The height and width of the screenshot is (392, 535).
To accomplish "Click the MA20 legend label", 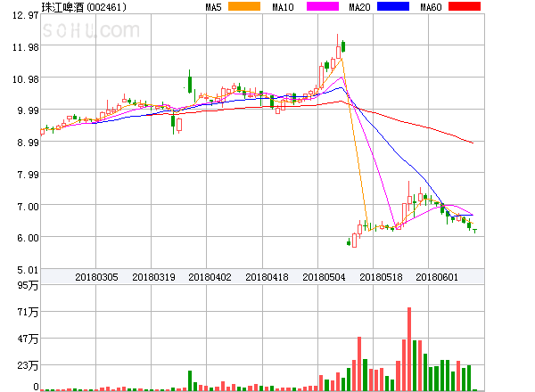I will click(x=359, y=7).
